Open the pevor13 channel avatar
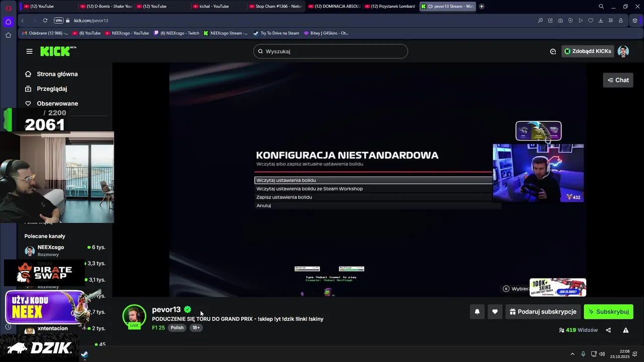The width and height of the screenshot is (644, 362). [134, 316]
